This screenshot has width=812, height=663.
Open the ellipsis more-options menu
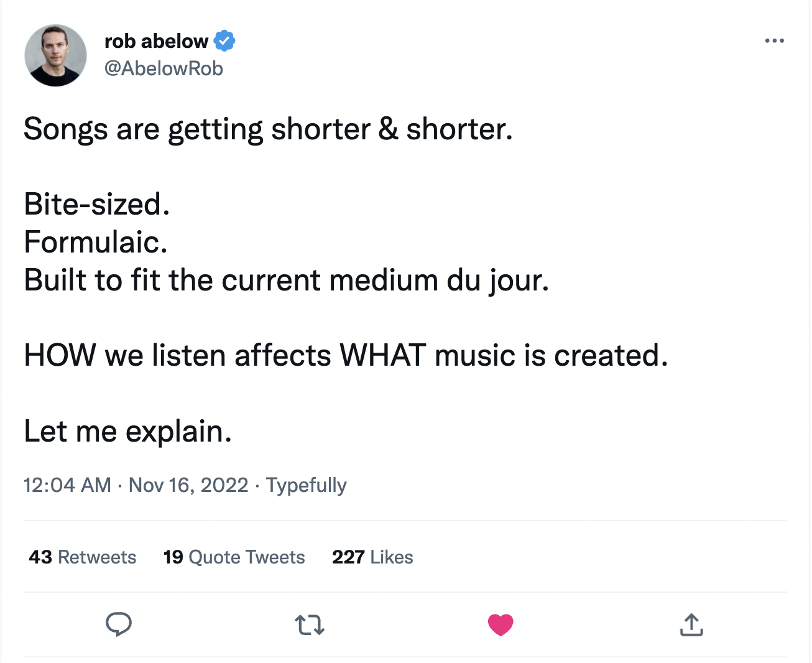pos(774,40)
